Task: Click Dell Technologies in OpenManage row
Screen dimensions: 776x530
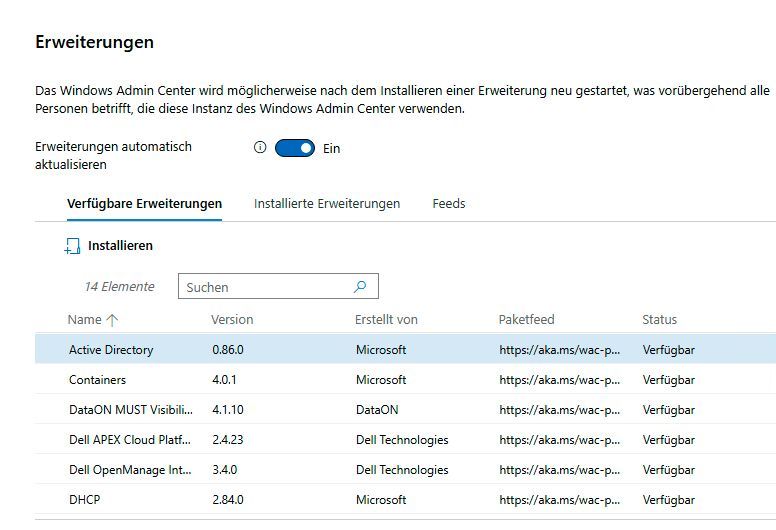Action: (x=402, y=470)
